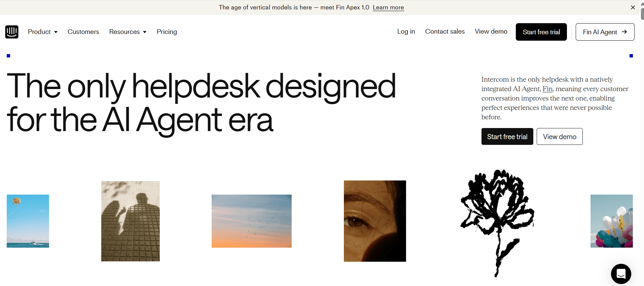The image size is (644, 286).
Task: Click View demo in the navigation bar
Action: pyautogui.click(x=491, y=32)
